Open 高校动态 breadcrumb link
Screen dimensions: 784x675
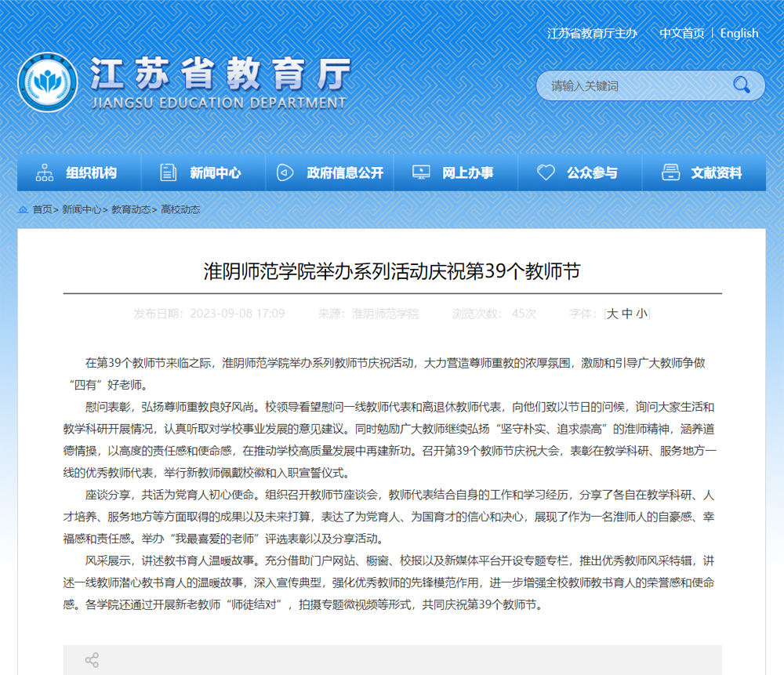(180, 209)
